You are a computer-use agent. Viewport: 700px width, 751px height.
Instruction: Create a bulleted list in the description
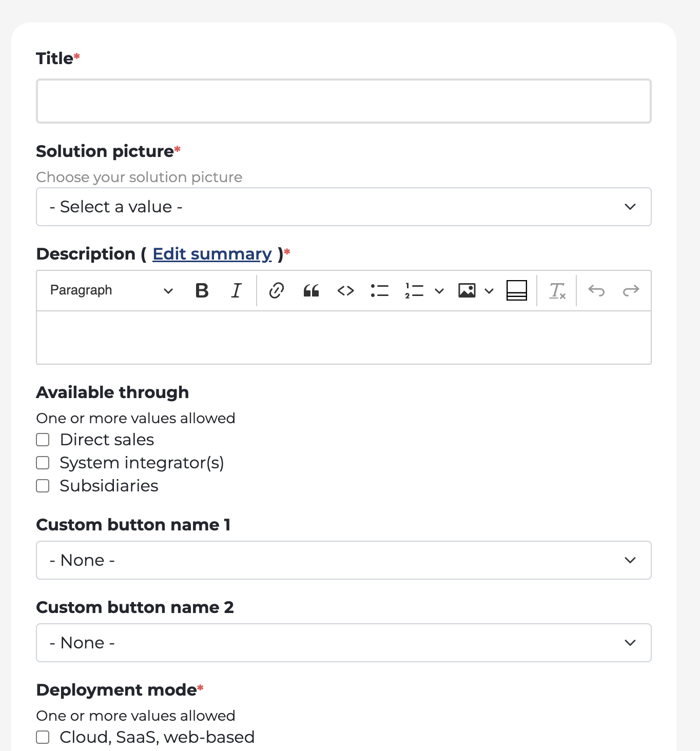coord(380,290)
